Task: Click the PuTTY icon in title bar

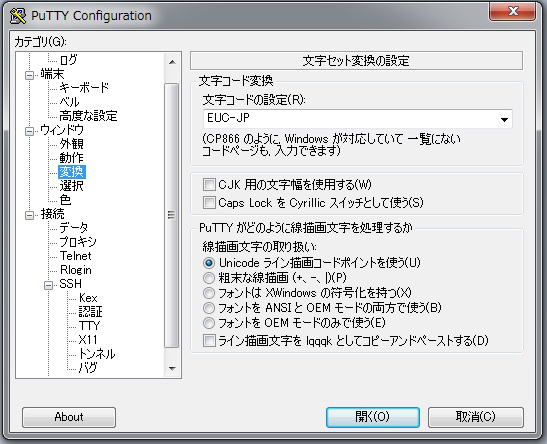Action: pos(18,16)
